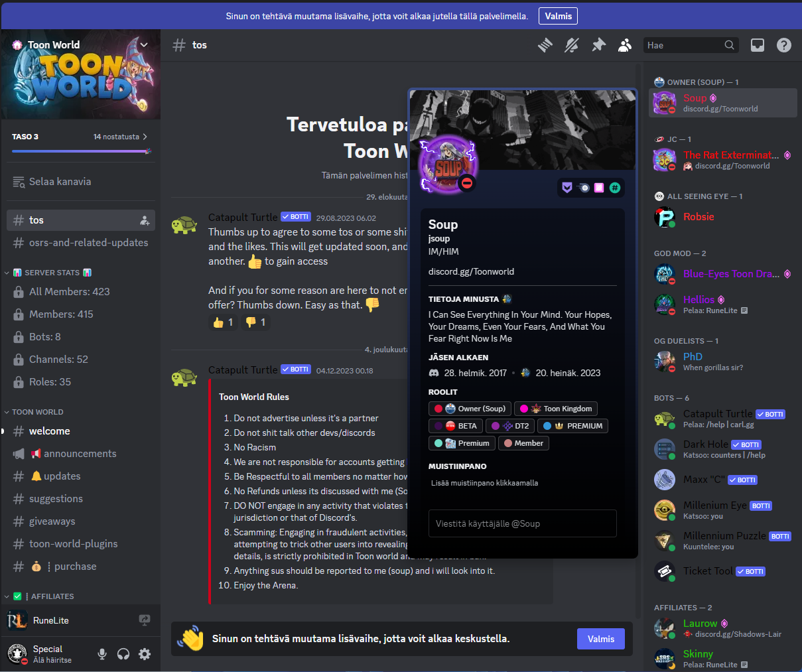Click the Toon Kingdom role chip
The image size is (802, 672).
[x=556, y=409]
